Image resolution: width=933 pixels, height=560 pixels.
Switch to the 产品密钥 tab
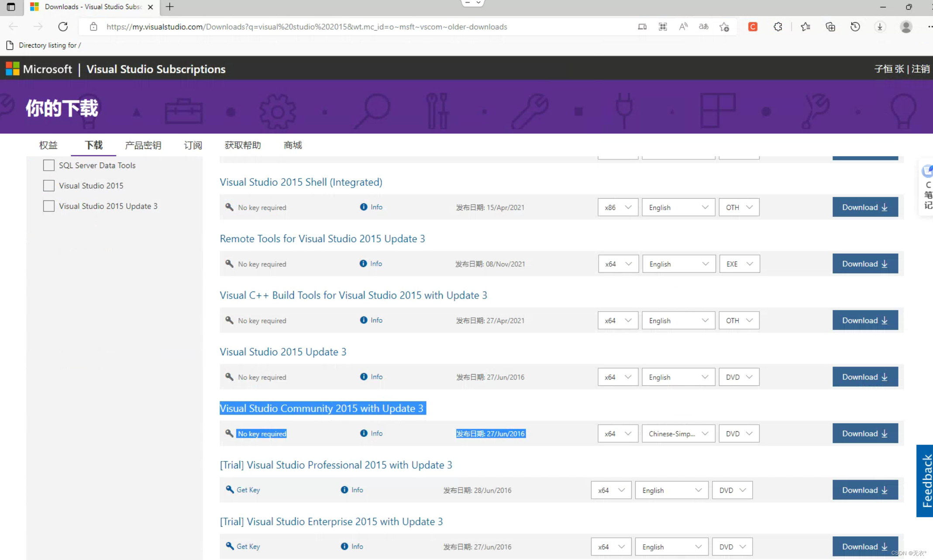pos(143,145)
